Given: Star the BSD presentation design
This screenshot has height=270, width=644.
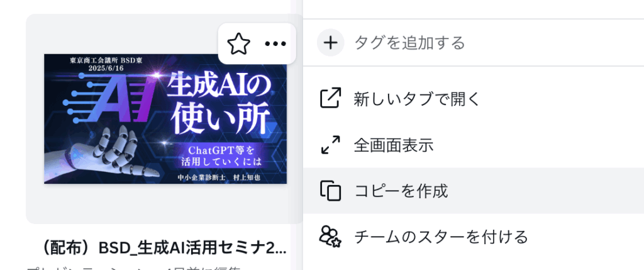Looking at the screenshot, I should [238, 43].
